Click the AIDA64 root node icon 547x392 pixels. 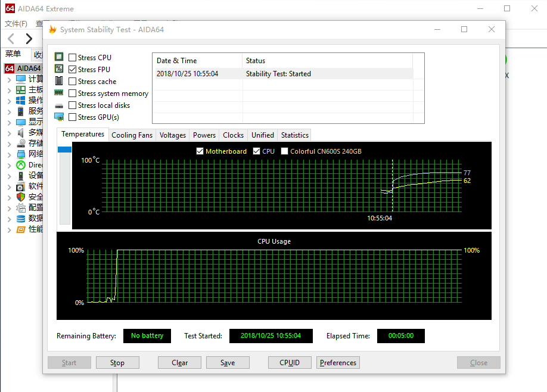point(10,68)
